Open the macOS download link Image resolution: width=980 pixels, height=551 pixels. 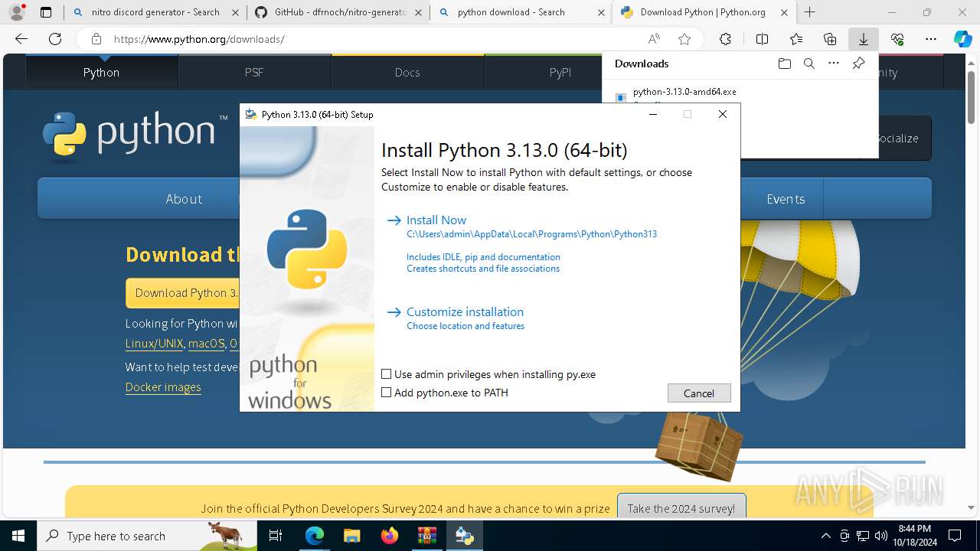point(207,344)
